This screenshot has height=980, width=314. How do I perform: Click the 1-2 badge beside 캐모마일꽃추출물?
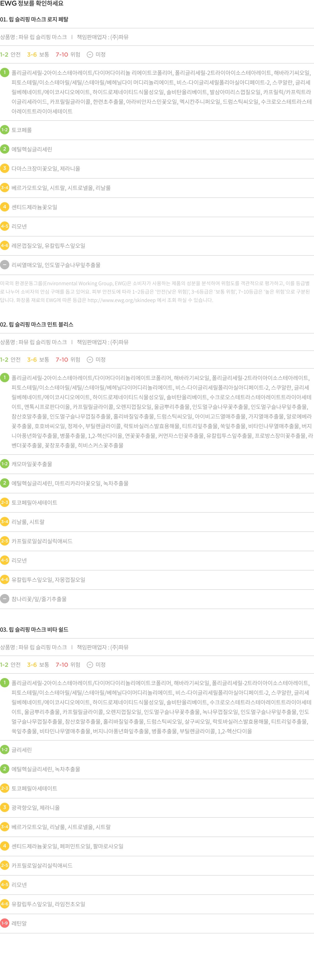[5, 464]
